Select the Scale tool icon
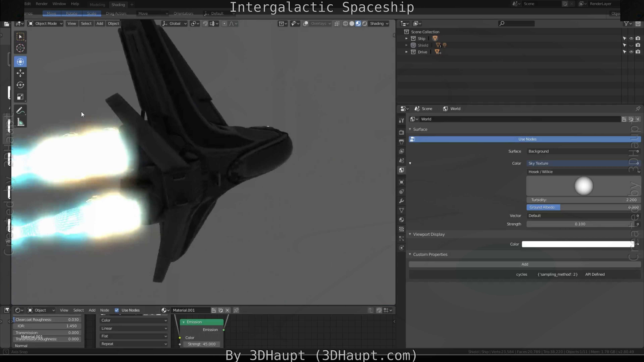The height and width of the screenshot is (362, 644). [20, 97]
